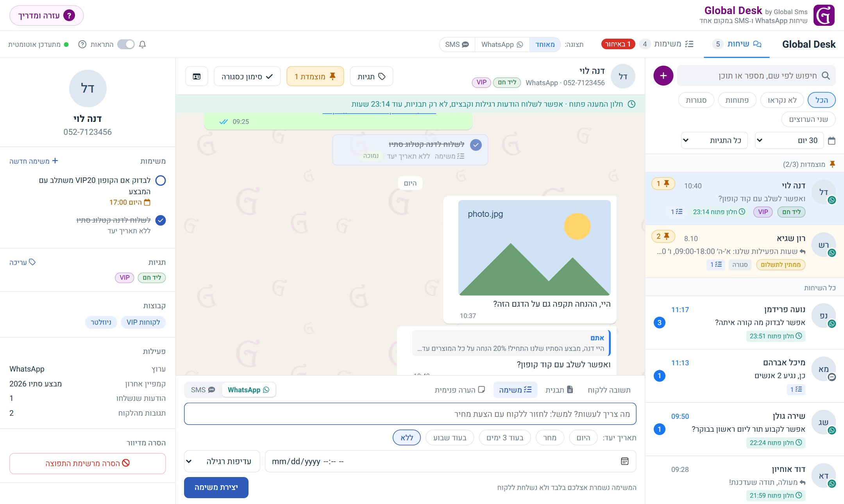This screenshot has width=844, height=504.
Task: Click הסרה מרשימת התפוצה button
Action: 88,463
